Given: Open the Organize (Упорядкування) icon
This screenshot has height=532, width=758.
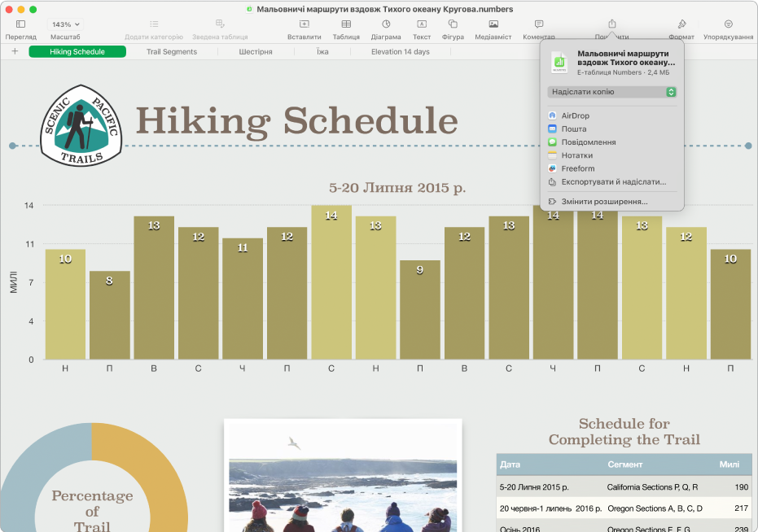Looking at the screenshot, I should (729, 24).
